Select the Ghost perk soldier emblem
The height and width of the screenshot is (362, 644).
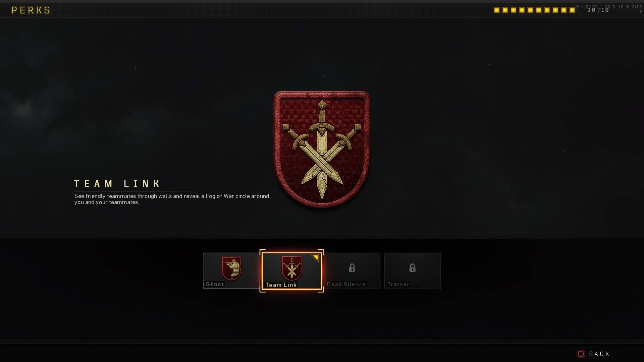coord(231,268)
